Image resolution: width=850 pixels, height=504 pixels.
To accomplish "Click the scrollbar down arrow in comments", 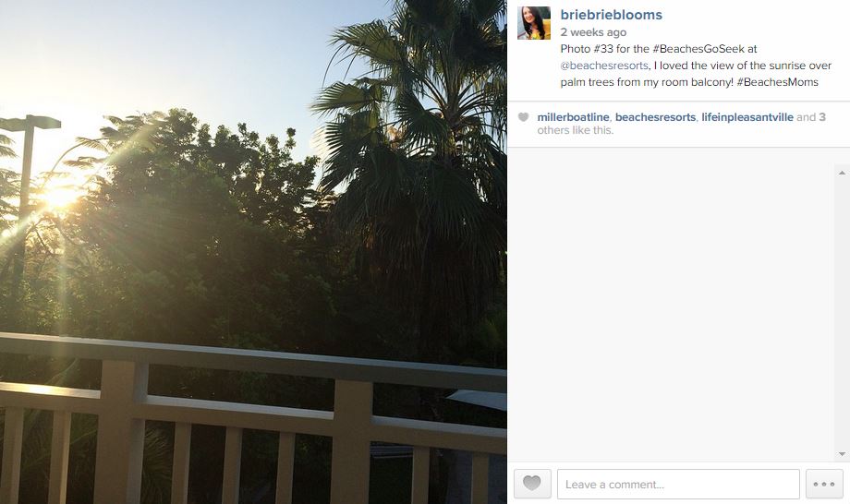I will [x=842, y=454].
